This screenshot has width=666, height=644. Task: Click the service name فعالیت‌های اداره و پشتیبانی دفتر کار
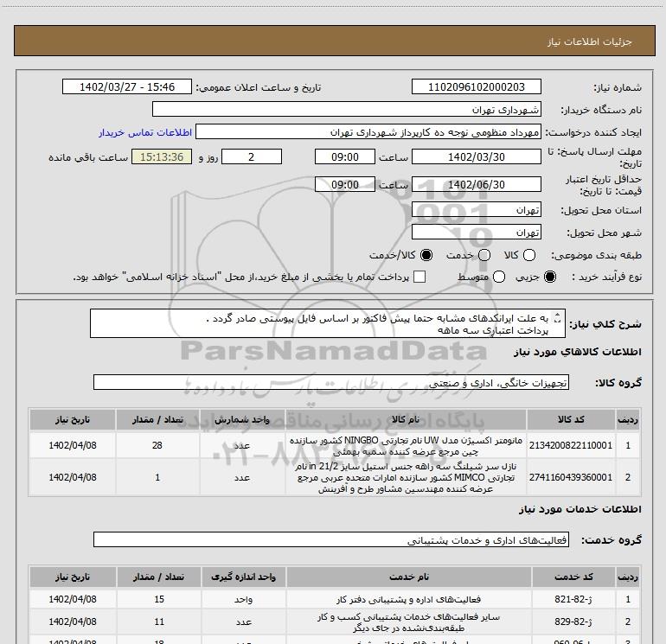point(408,599)
